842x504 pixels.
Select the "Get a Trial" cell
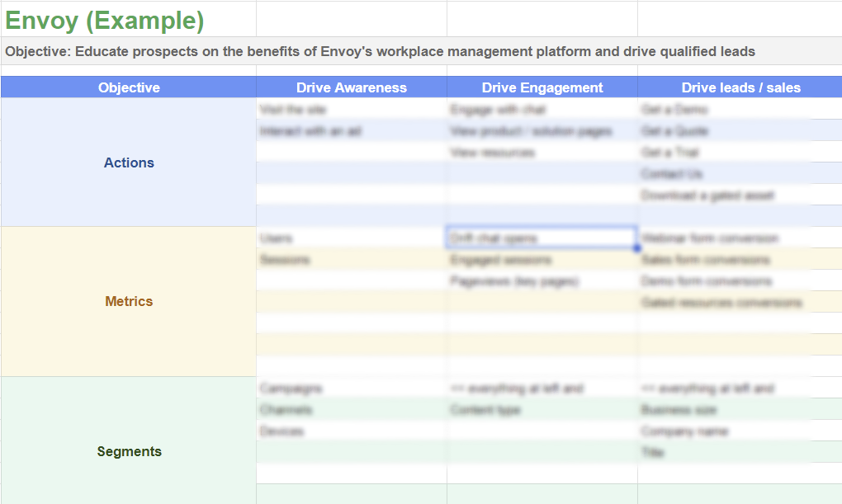(740, 153)
